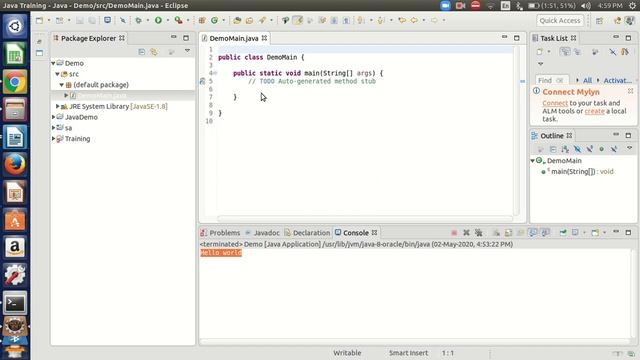Open the Run button dropdown arrow
Image resolution: width=640 pixels, height=360 pixels.
tap(167, 20)
